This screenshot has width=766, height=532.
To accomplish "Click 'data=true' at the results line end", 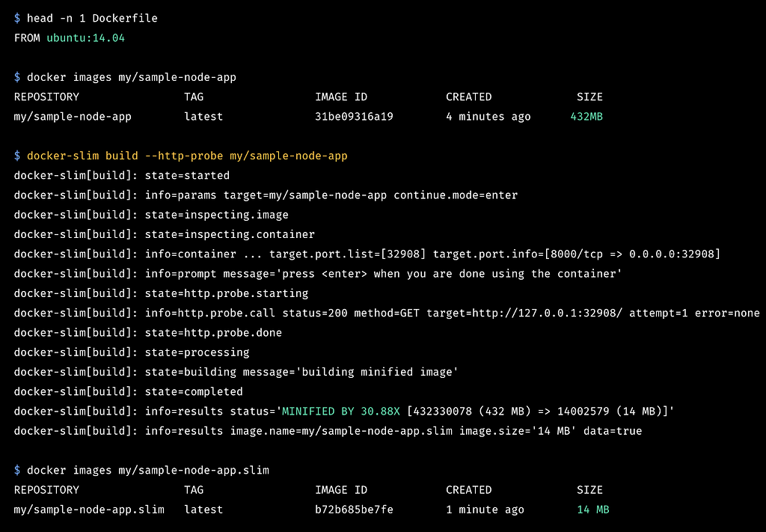I will 613,431.
